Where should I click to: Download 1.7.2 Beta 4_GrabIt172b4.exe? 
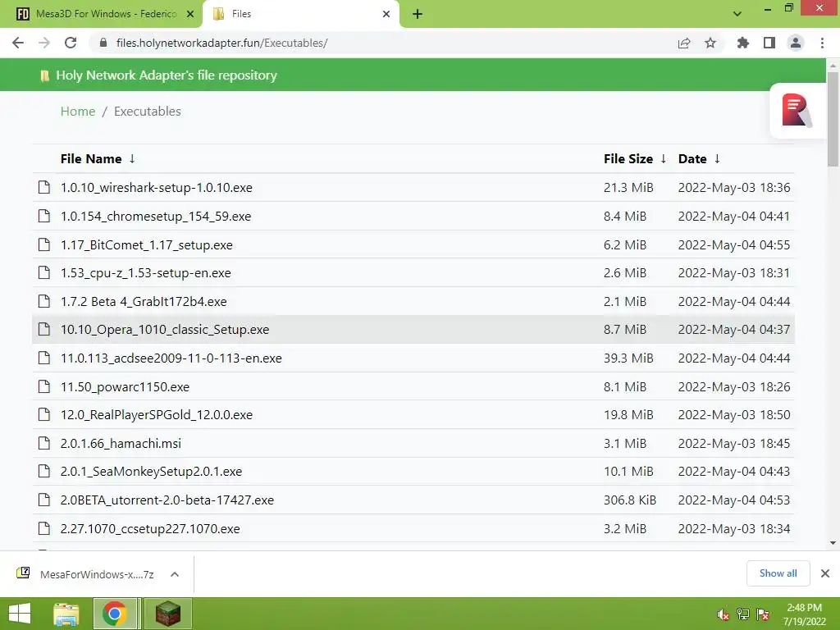[144, 302]
